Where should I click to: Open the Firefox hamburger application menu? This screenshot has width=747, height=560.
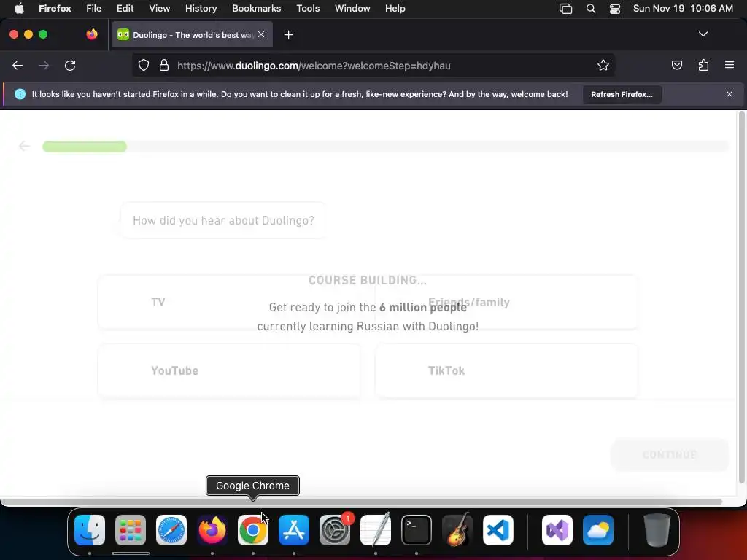coord(729,65)
